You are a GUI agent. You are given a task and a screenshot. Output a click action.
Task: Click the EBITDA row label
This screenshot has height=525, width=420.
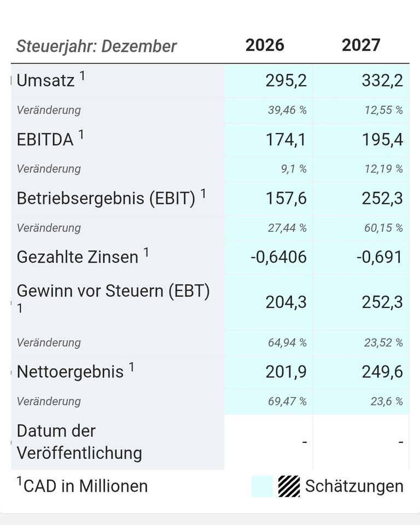[45, 139]
